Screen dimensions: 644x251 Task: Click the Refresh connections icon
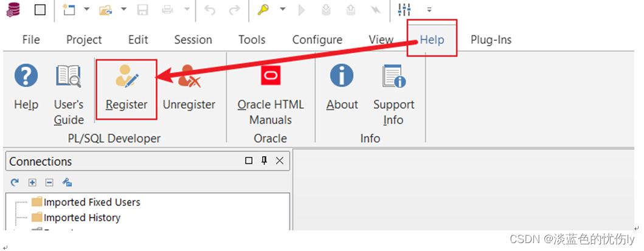(x=15, y=182)
